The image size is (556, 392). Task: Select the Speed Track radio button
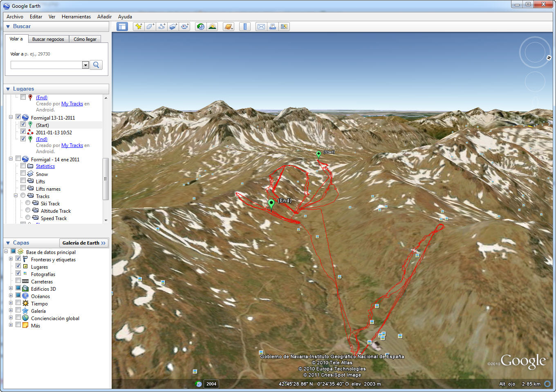(28, 217)
